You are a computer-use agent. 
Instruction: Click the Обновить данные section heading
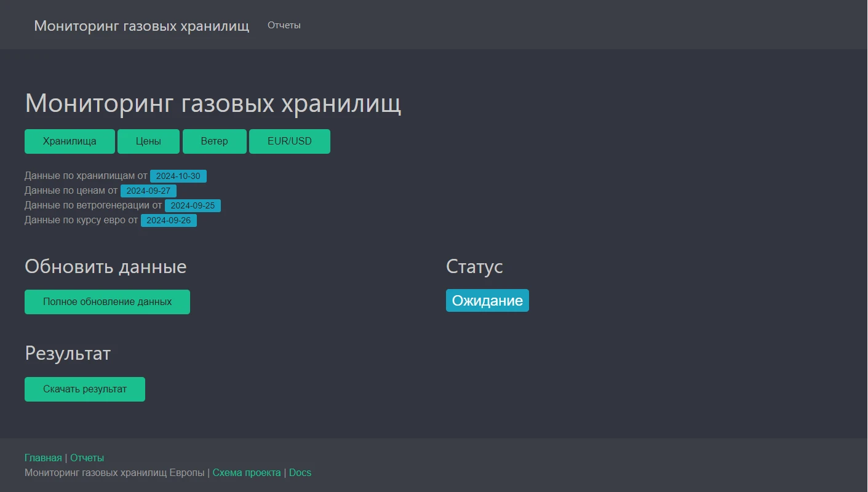pyautogui.click(x=105, y=266)
